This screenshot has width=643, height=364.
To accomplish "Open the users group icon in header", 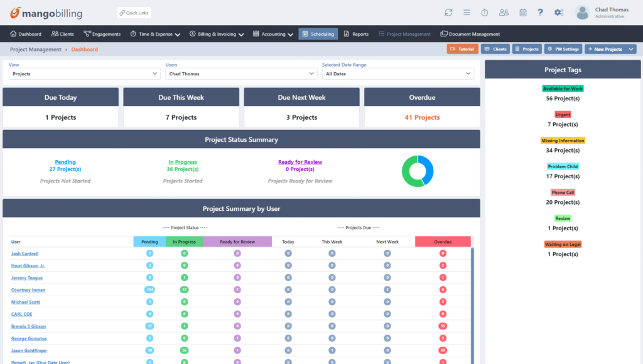I will tap(504, 13).
